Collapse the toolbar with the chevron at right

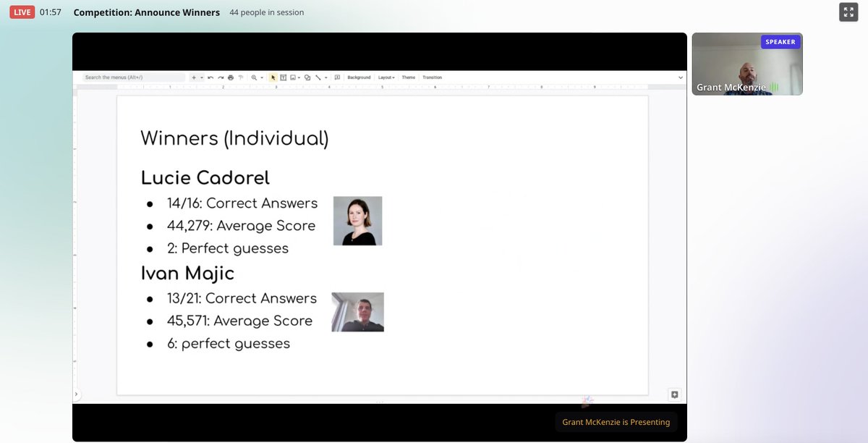click(680, 77)
